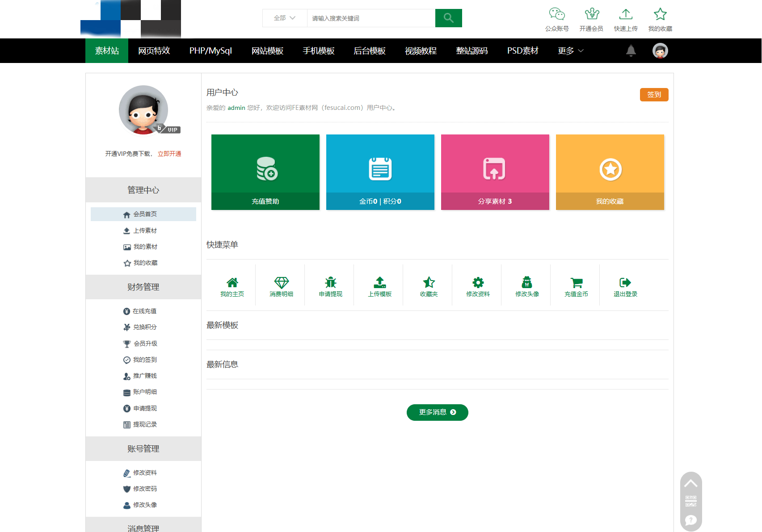Click the 退出登录 logout shortcut icon
Screen dimensions: 762x532
tap(625, 283)
